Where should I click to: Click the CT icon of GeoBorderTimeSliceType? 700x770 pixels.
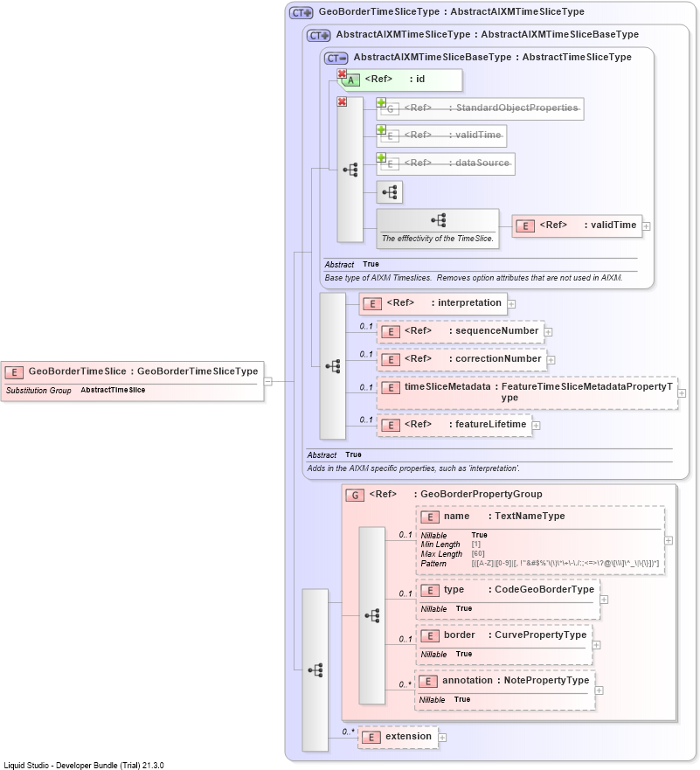click(301, 13)
